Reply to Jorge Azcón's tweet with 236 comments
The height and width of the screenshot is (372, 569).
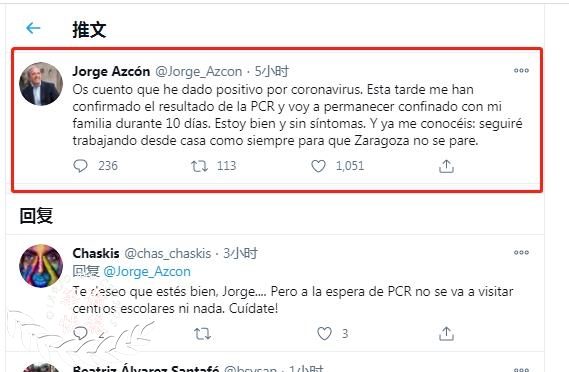click(80, 166)
